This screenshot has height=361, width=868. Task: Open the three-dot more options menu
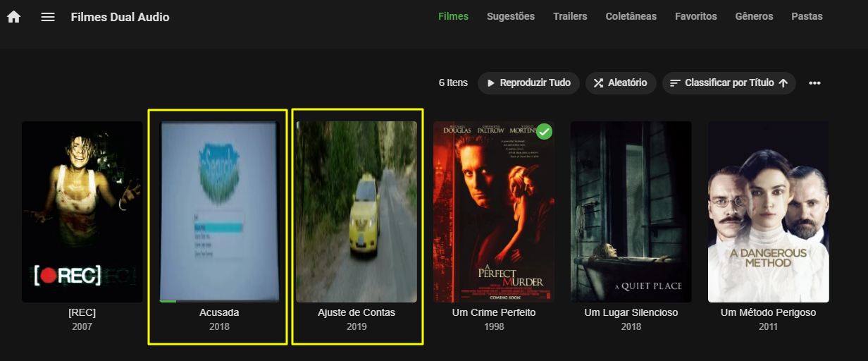point(814,83)
